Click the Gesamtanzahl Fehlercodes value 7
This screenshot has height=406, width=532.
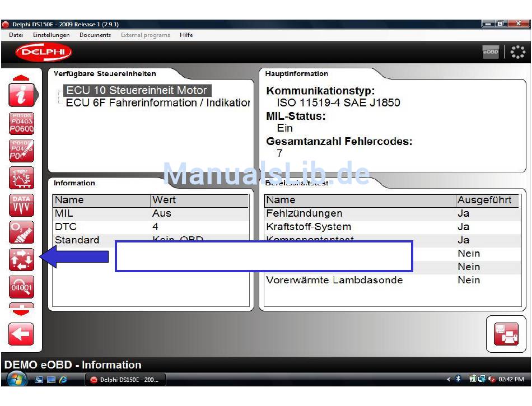point(279,153)
